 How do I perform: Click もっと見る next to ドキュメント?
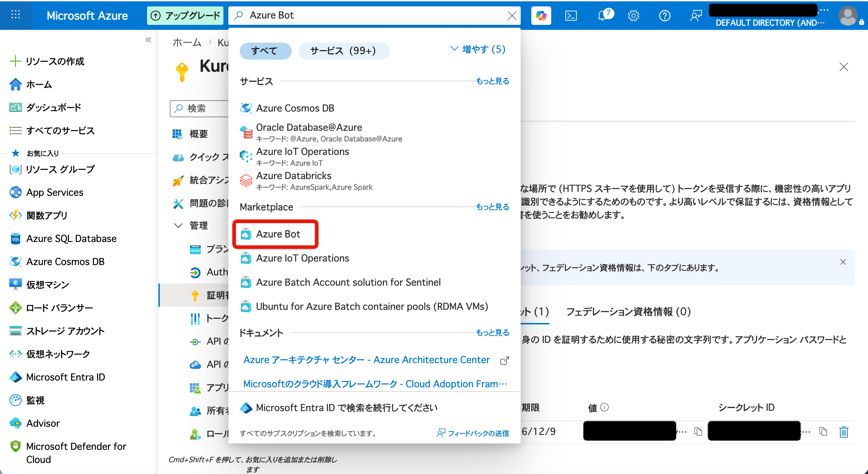tap(493, 333)
